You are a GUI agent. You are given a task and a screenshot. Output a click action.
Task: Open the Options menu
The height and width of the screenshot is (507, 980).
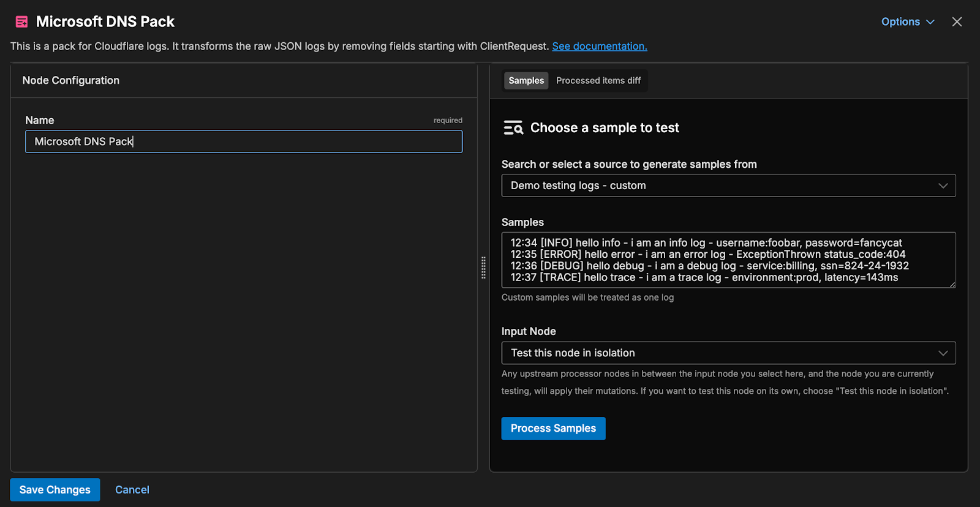pyautogui.click(x=907, y=22)
